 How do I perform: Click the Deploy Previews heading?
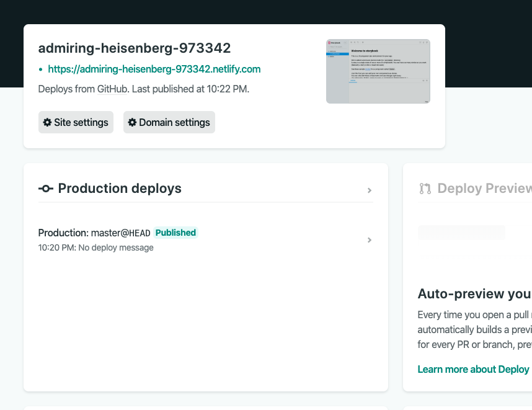(484, 189)
